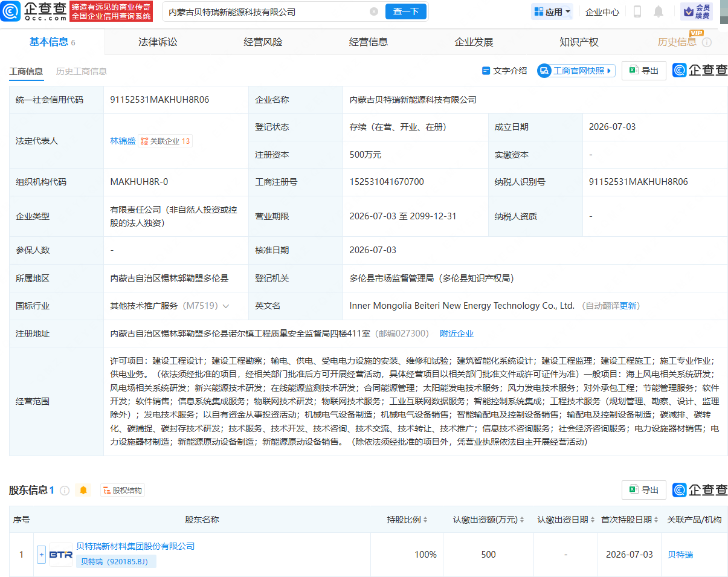Click the 企查查 logo beside the 股东信息 导出 button
Viewport: 728px width, 577px height.
700,490
